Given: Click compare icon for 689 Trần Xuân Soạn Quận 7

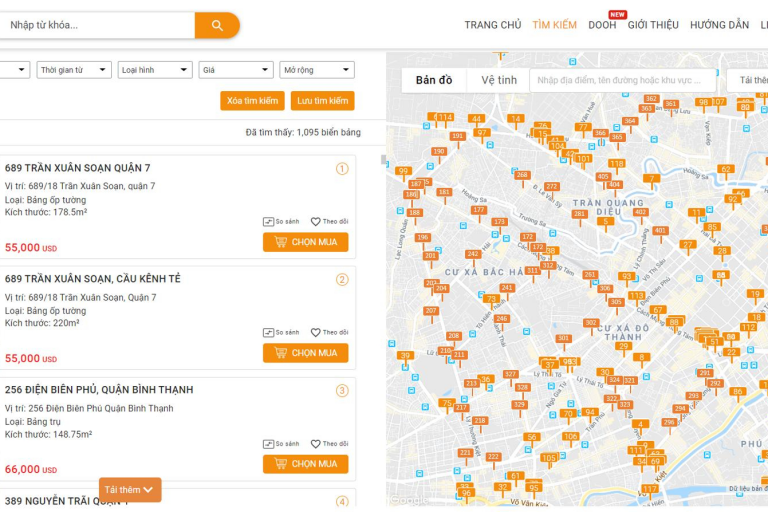Looking at the screenshot, I should click(268, 222).
